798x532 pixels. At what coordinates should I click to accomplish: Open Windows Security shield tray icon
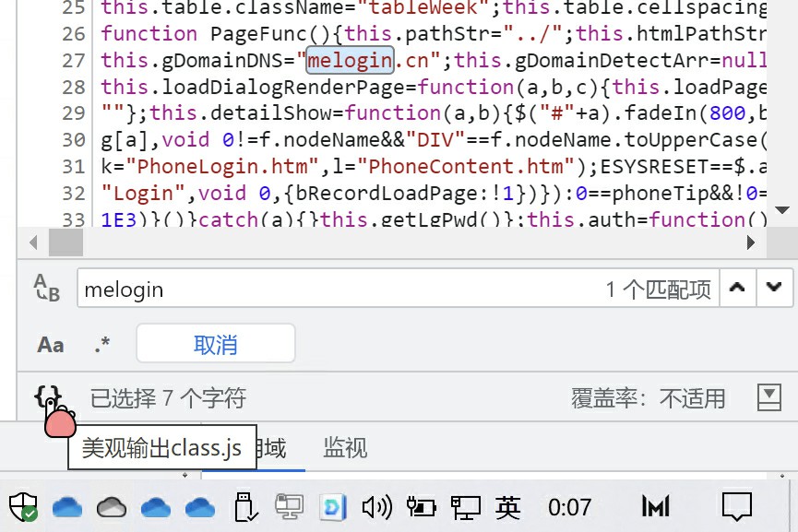23,507
